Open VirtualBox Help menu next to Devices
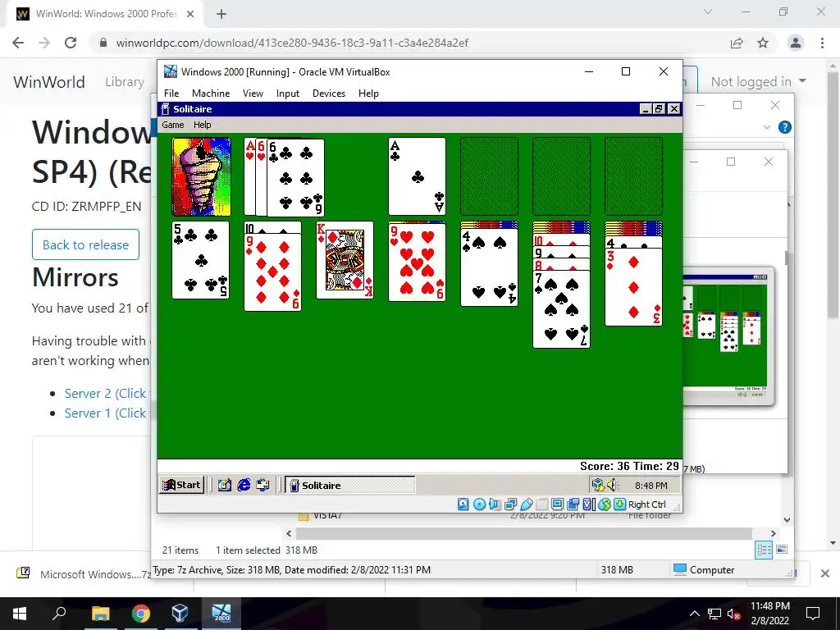Screen dimensions: 840x630 [x=368, y=94]
